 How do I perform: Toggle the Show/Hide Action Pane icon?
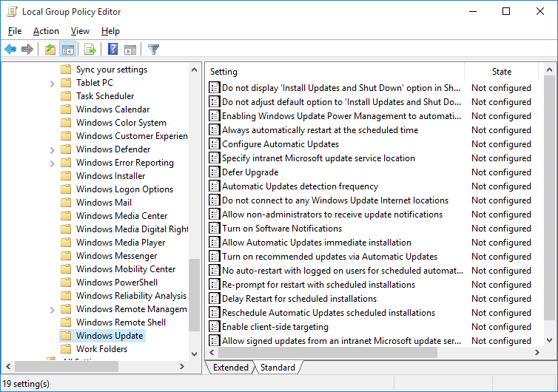pos(130,50)
